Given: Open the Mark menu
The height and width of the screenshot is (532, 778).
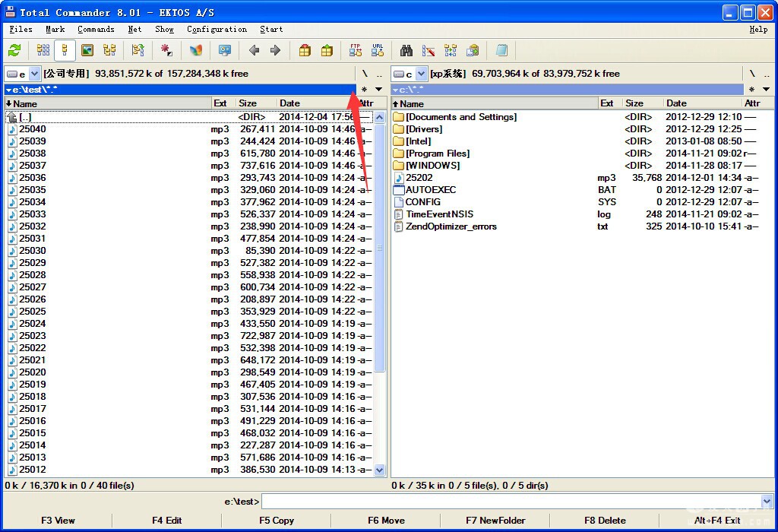Looking at the screenshot, I should [55, 30].
